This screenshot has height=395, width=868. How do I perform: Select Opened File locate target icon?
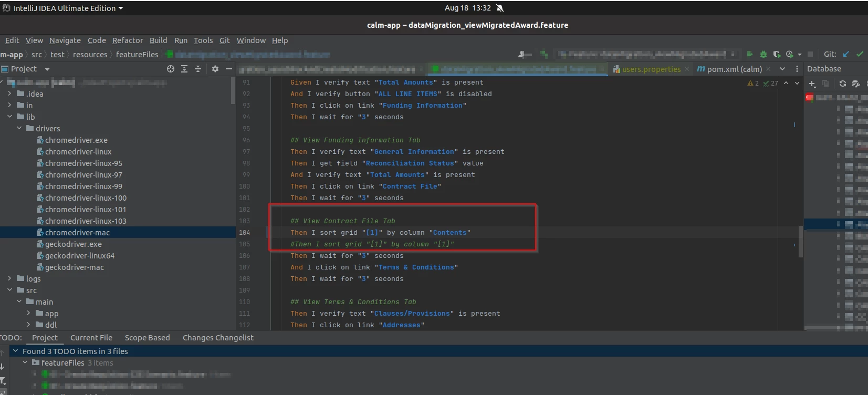pos(171,69)
